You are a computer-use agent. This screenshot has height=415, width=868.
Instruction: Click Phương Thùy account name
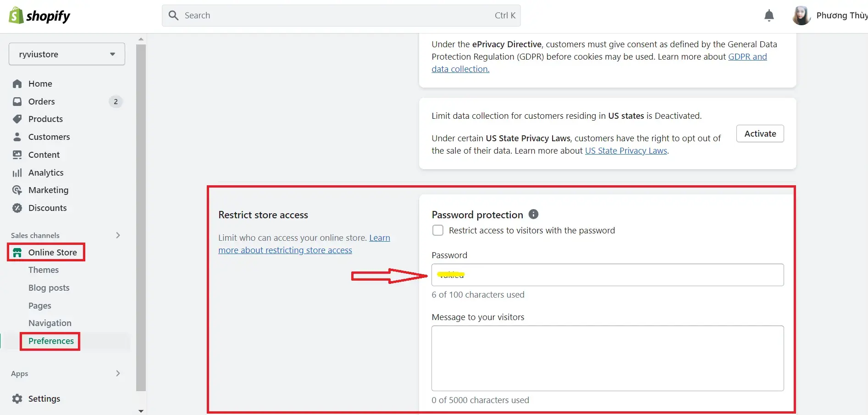[x=842, y=16]
